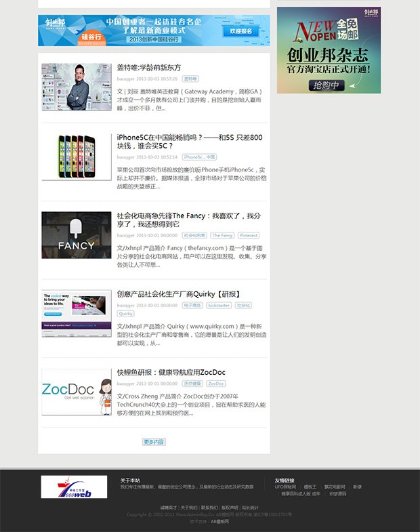Open the 创业邦杂志 Taobao shop sidebar ad
420x532 pixels.
[x=329, y=50]
